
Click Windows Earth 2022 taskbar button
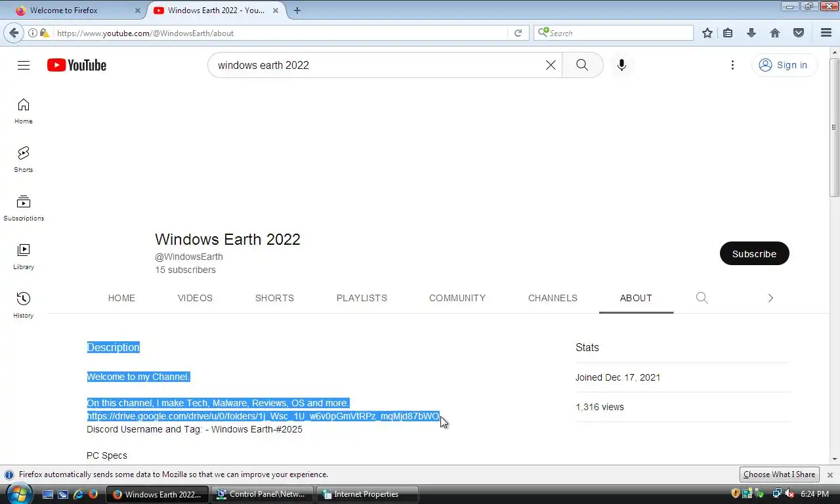click(x=157, y=494)
